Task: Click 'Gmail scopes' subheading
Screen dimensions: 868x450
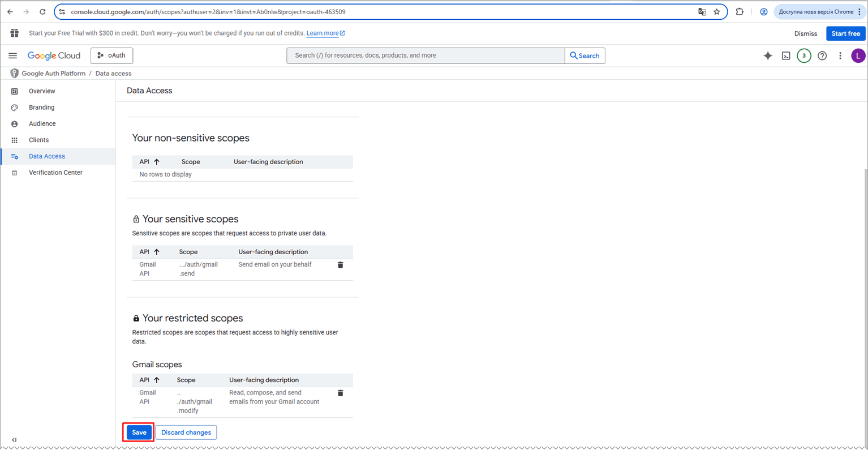Action: coord(157,365)
